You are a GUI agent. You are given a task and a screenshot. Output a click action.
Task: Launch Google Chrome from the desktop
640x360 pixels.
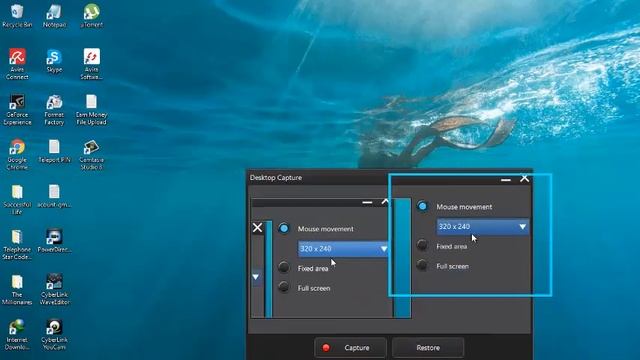coord(17,154)
